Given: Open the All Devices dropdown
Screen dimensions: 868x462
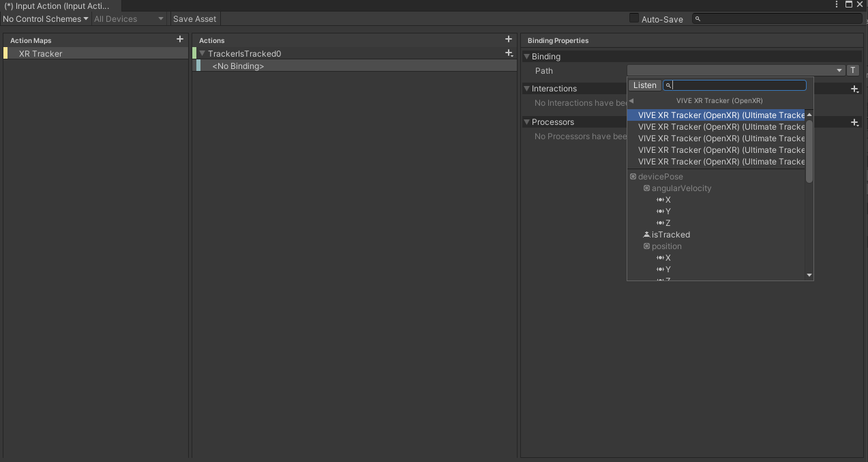Looking at the screenshot, I should point(129,19).
